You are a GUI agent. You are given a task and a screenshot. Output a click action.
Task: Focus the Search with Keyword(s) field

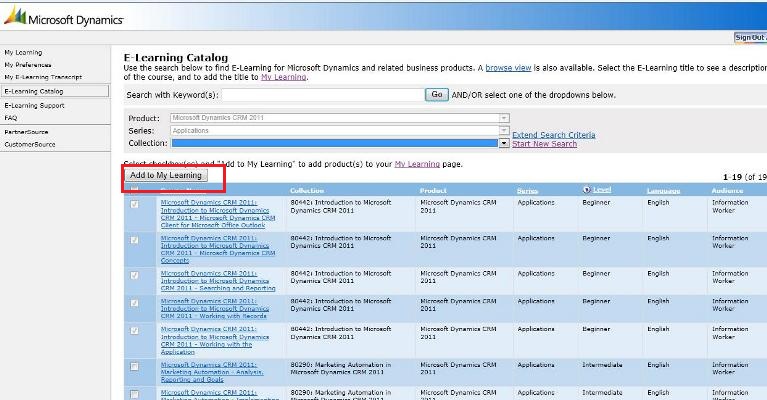click(x=323, y=95)
